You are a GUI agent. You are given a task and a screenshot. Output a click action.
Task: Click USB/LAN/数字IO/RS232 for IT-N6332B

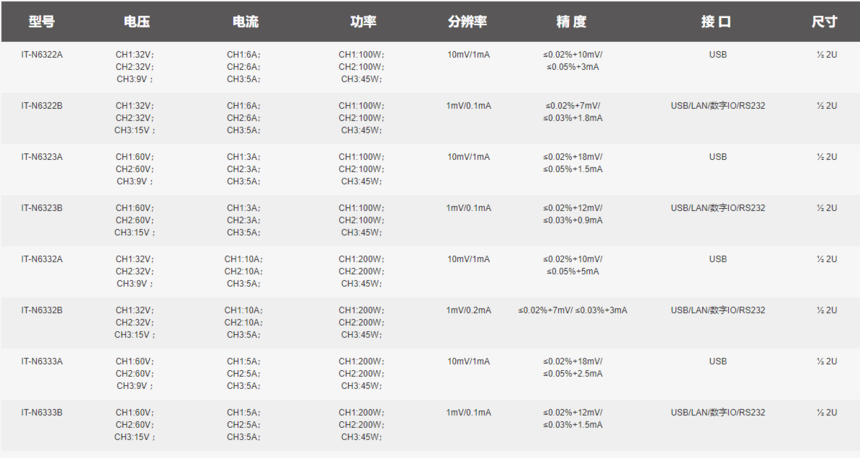point(717,310)
